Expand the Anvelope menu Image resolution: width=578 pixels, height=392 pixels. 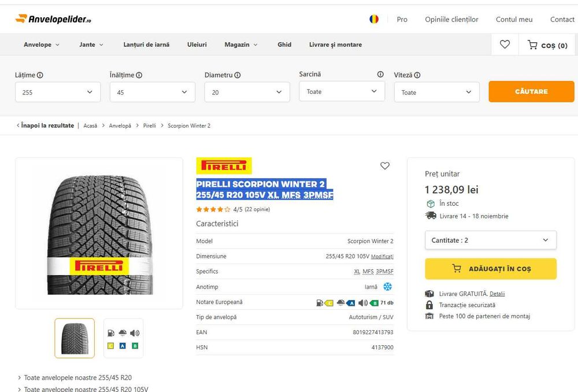[x=42, y=45]
